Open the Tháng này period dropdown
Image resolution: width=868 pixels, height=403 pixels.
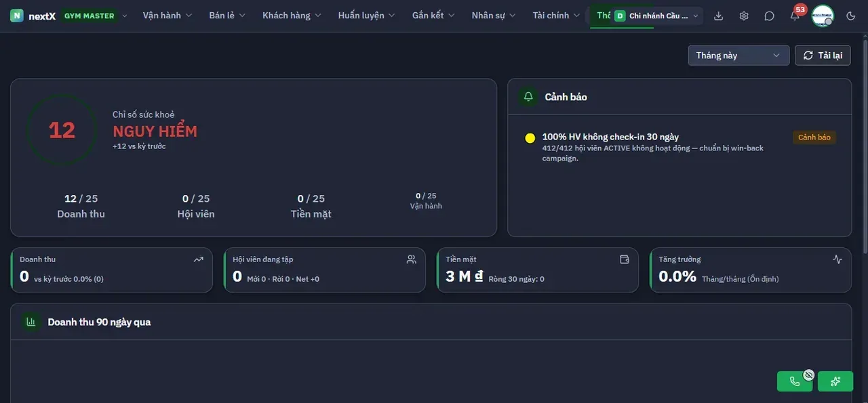click(738, 56)
